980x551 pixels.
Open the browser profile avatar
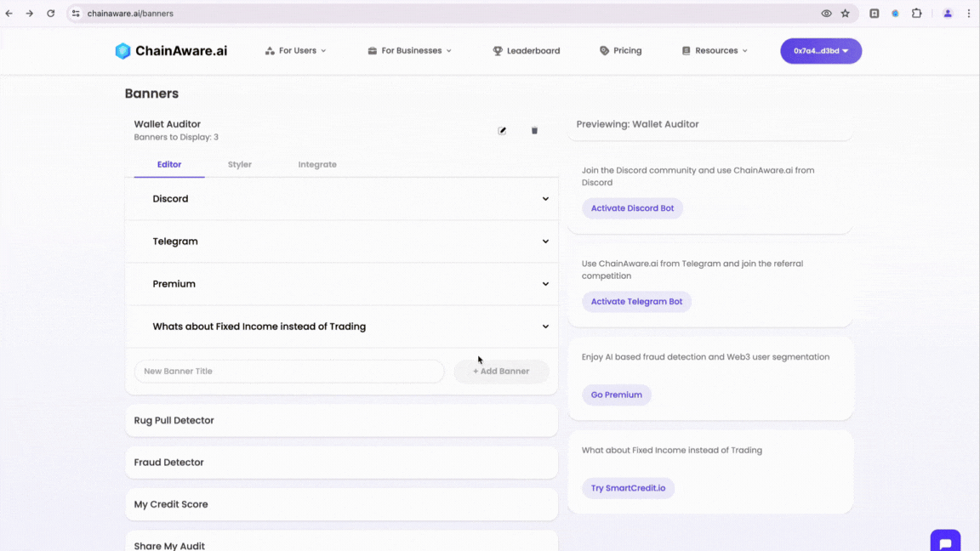click(x=948, y=13)
